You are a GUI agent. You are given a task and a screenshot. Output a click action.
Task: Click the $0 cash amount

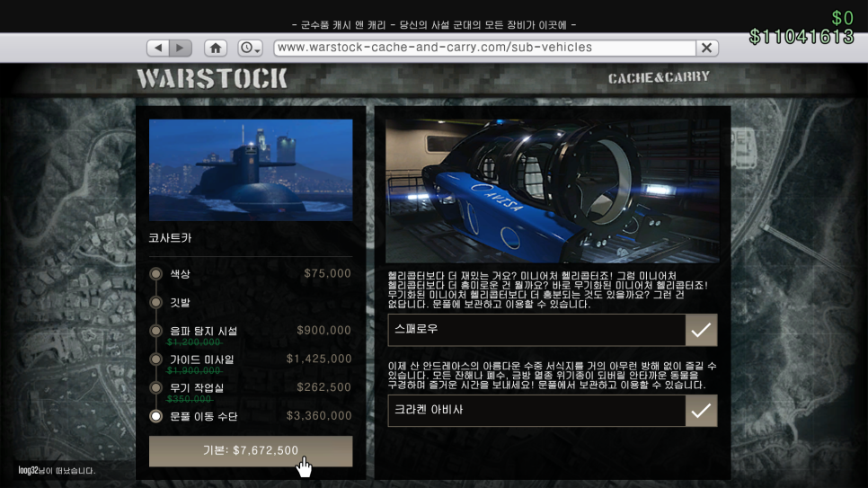(x=843, y=18)
